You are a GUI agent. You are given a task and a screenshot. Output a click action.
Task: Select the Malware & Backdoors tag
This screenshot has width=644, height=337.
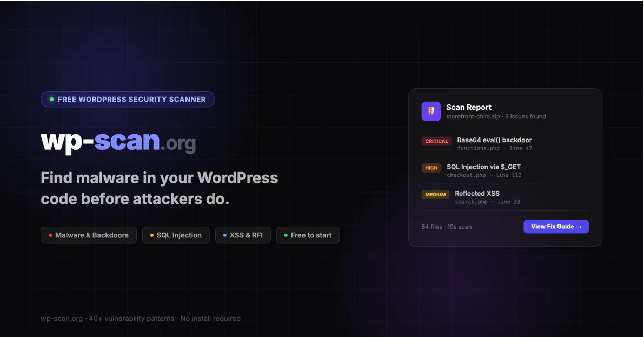(89, 235)
